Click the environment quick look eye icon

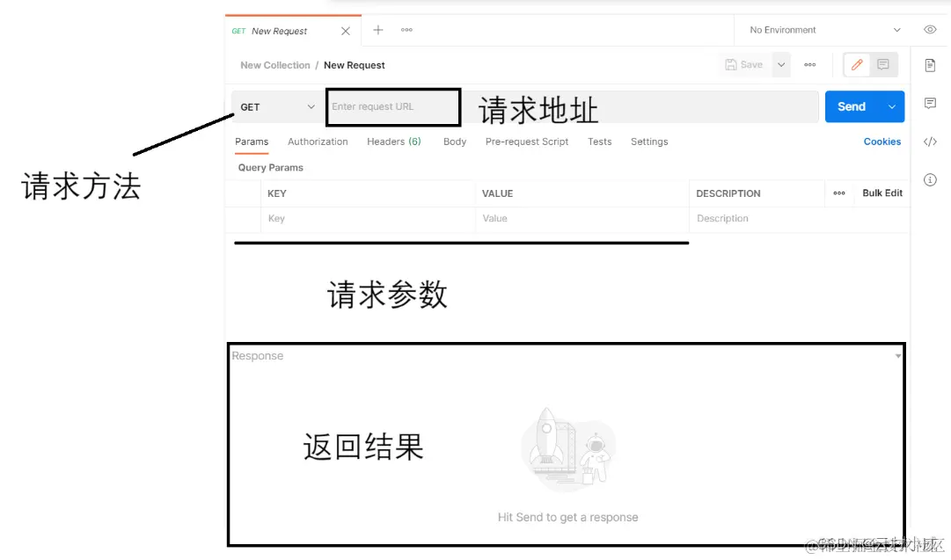[930, 30]
